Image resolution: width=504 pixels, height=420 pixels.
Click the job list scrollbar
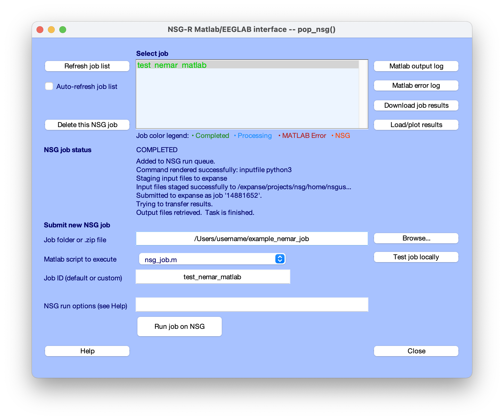click(363, 94)
